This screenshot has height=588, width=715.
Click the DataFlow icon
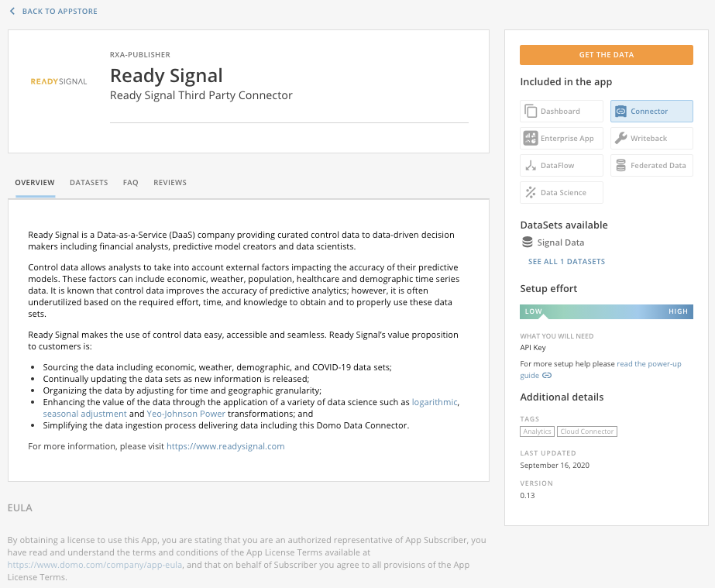click(x=531, y=166)
